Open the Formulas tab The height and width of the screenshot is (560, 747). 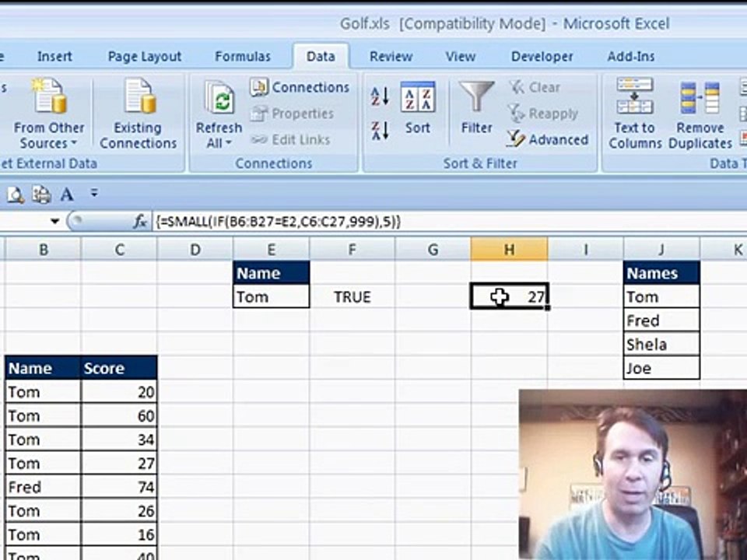(243, 56)
